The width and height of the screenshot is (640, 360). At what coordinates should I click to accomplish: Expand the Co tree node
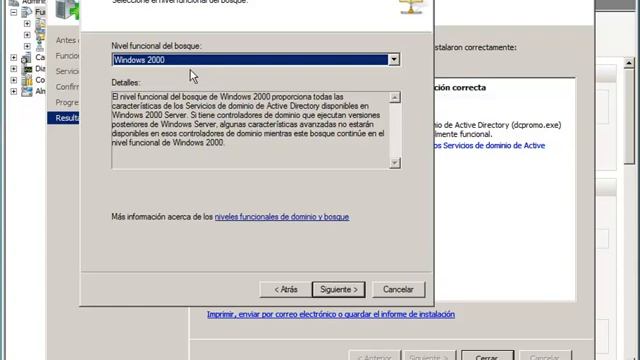(x=13, y=80)
